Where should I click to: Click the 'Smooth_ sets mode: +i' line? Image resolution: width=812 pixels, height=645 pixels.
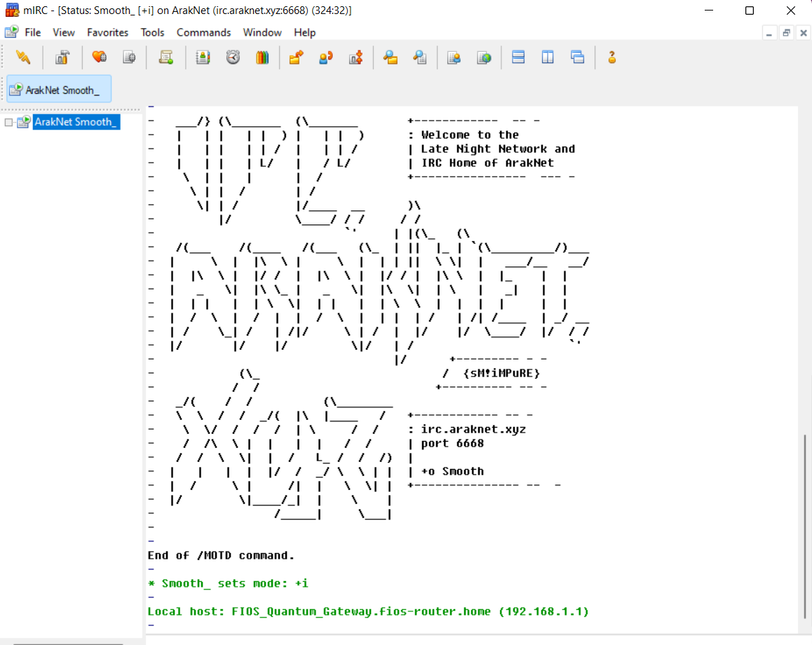pos(229,583)
